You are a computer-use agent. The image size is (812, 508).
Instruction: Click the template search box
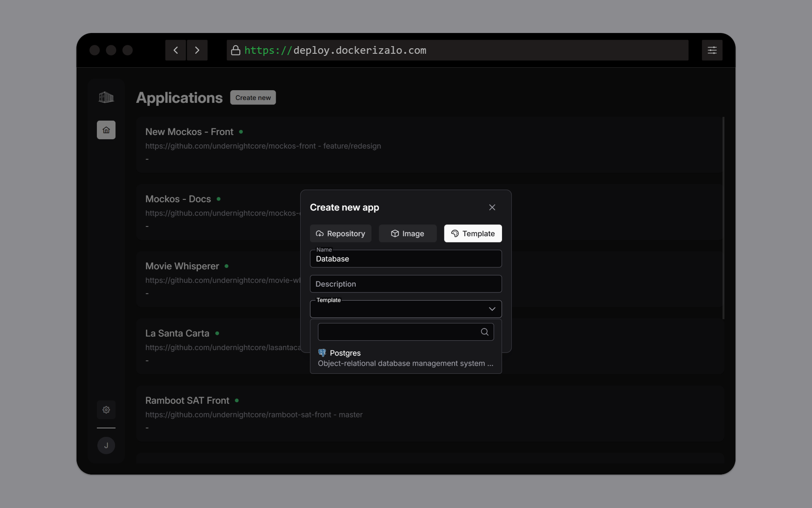pos(406,332)
